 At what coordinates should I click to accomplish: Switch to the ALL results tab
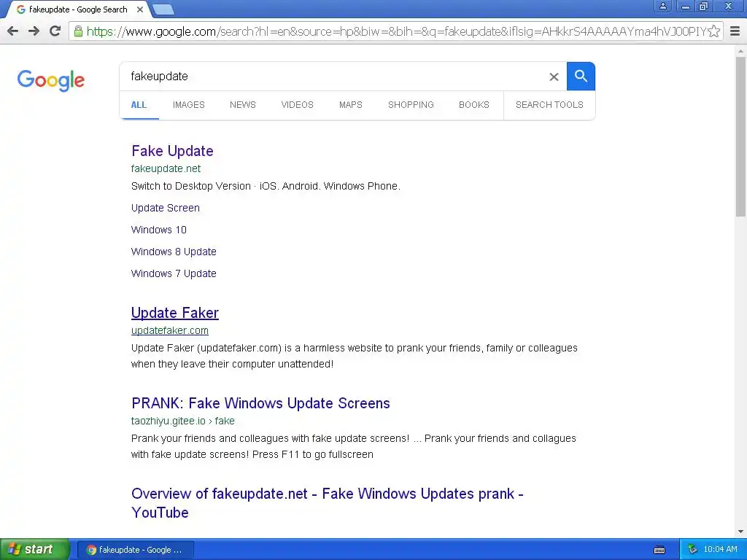click(x=139, y=105)
